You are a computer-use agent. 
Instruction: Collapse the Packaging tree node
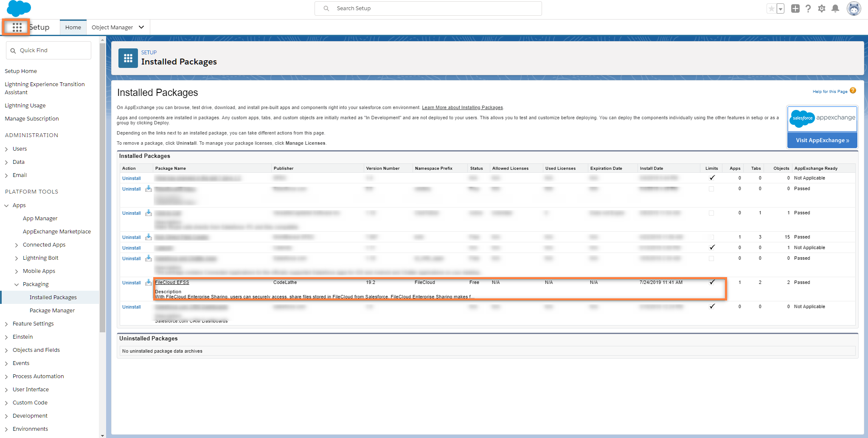point(17,284)
